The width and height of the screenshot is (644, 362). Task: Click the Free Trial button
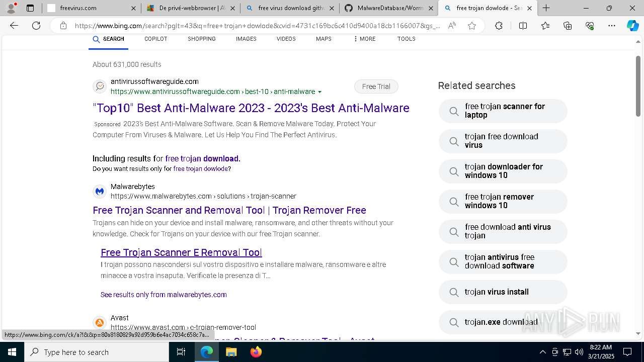pos(376,86)
